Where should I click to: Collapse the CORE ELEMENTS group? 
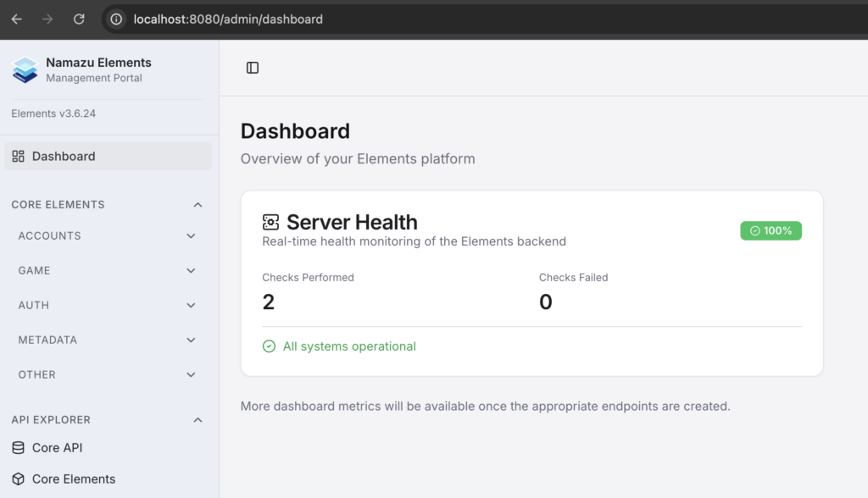(x=198, y=205)
